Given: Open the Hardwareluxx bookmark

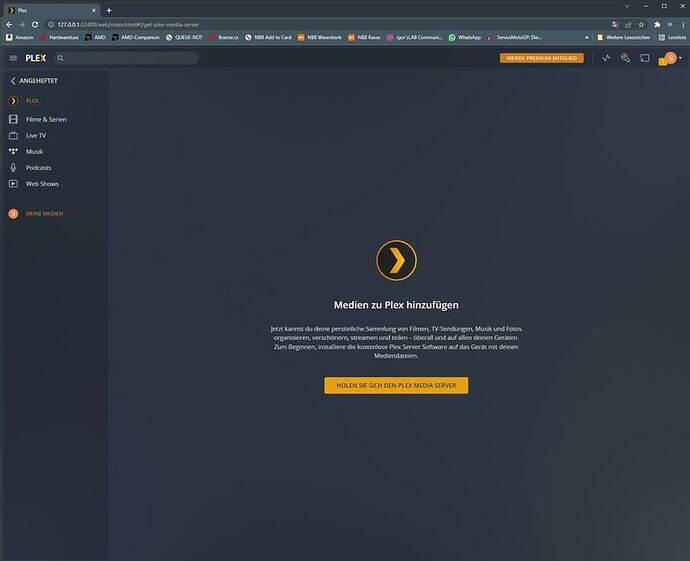Looking at the screenshot, I should point(59,37).
